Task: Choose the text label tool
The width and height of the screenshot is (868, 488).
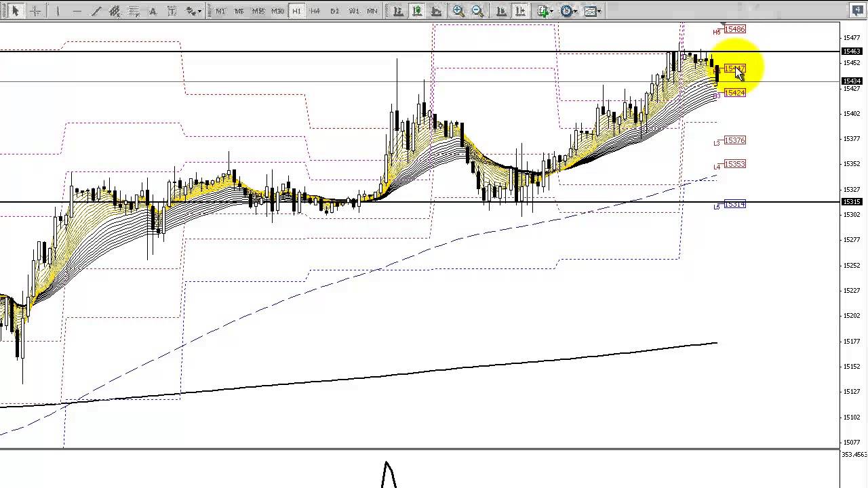Action: point(172,11)
